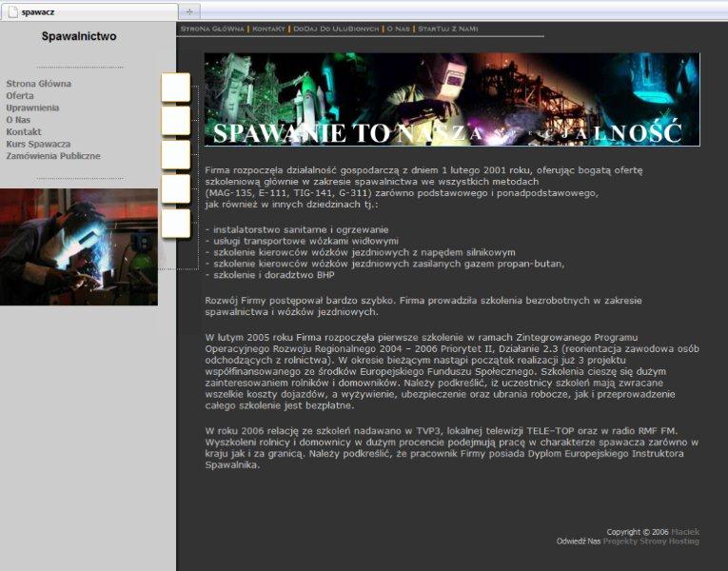Switch to the spawacz browser tab
Image resolution: width=728 pixels, height=571 pixels.
pos(86,11)
